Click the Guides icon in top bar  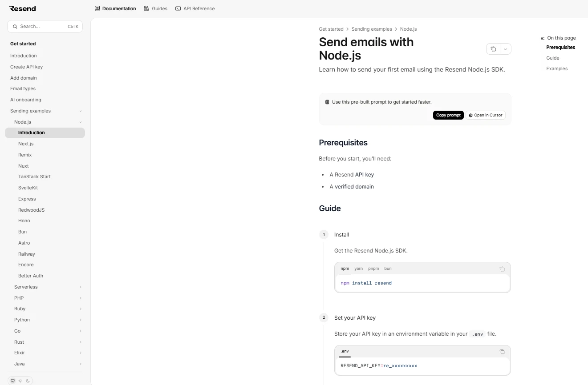click(146, 8)
